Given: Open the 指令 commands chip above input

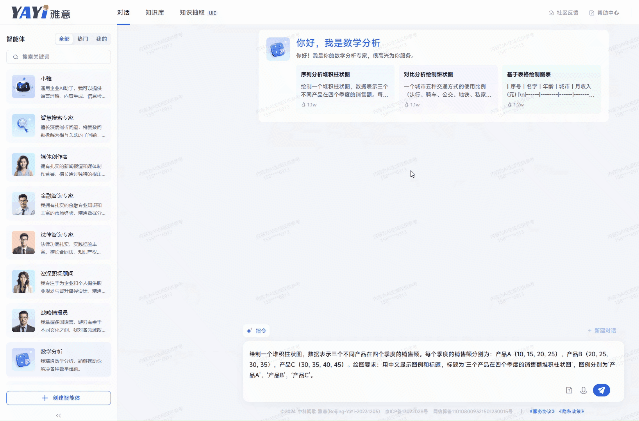Looking at the screenshot, I should click(x=257, y=330).
